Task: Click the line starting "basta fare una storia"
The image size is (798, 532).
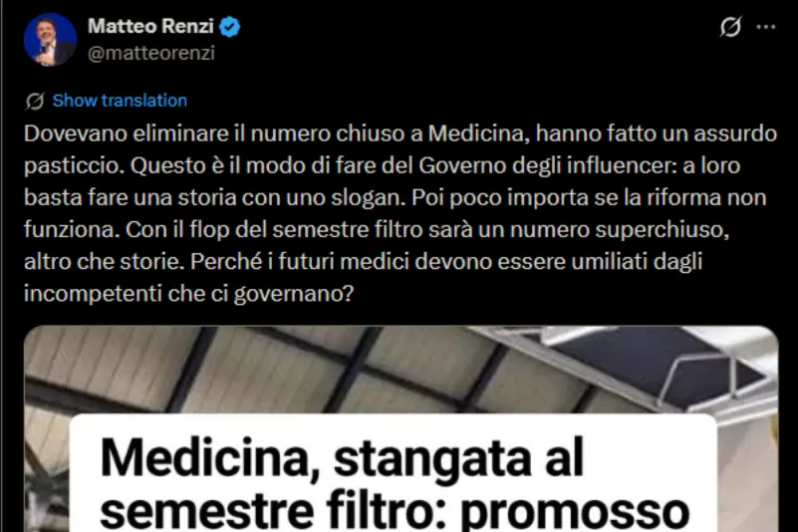Action: pyautogui.click(x=395, y=197)
